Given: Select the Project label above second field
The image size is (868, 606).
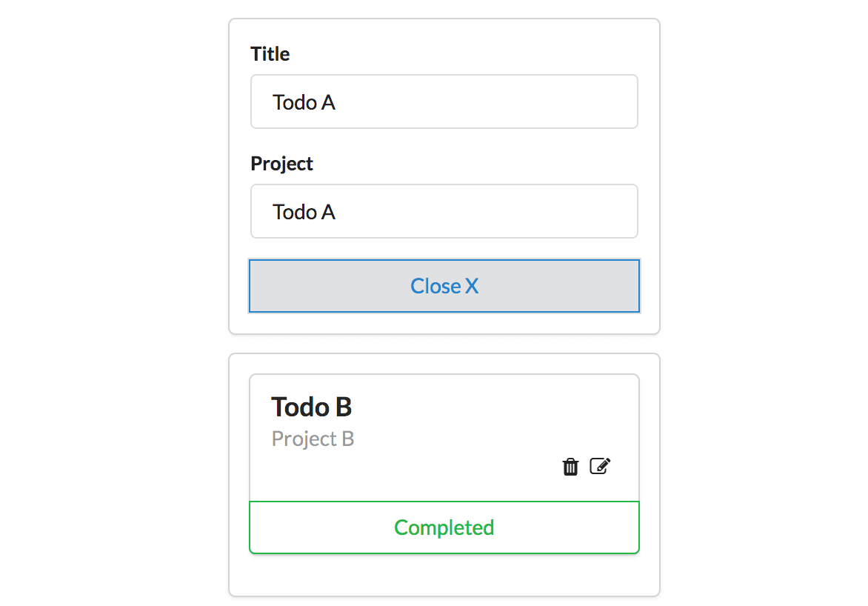Looking at the screenshot, I should click(281, 164).
